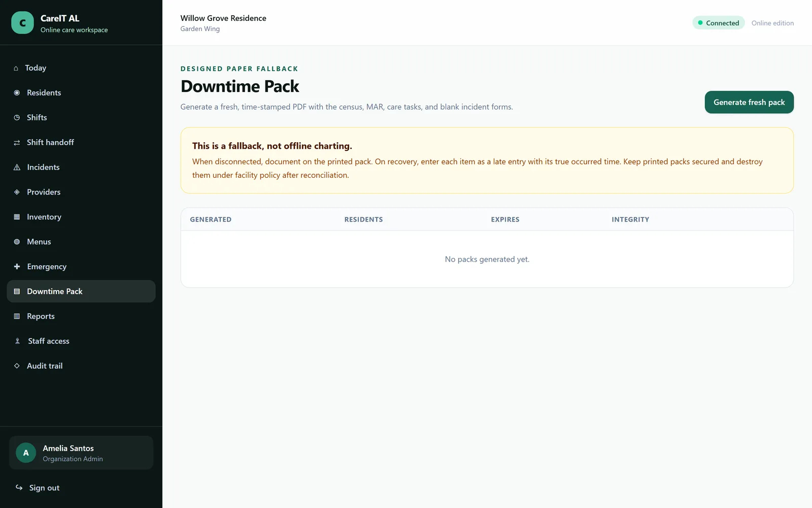
Task: Click the 'Organization Admin' role label
Action: pyautogui.click(x=73, y=459)
